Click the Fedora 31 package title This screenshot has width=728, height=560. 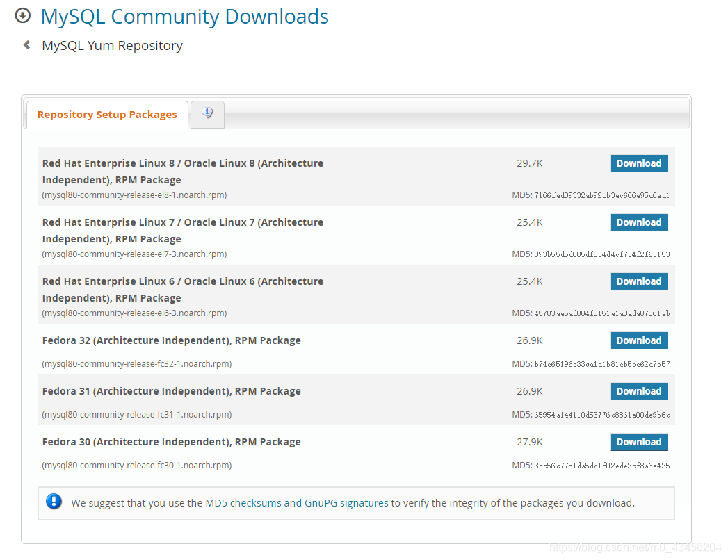[x=171, y=391]
